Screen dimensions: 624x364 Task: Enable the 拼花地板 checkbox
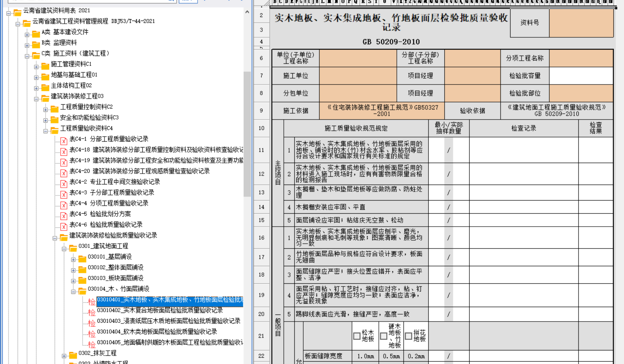pyautogui.click(x=408, y=336)
